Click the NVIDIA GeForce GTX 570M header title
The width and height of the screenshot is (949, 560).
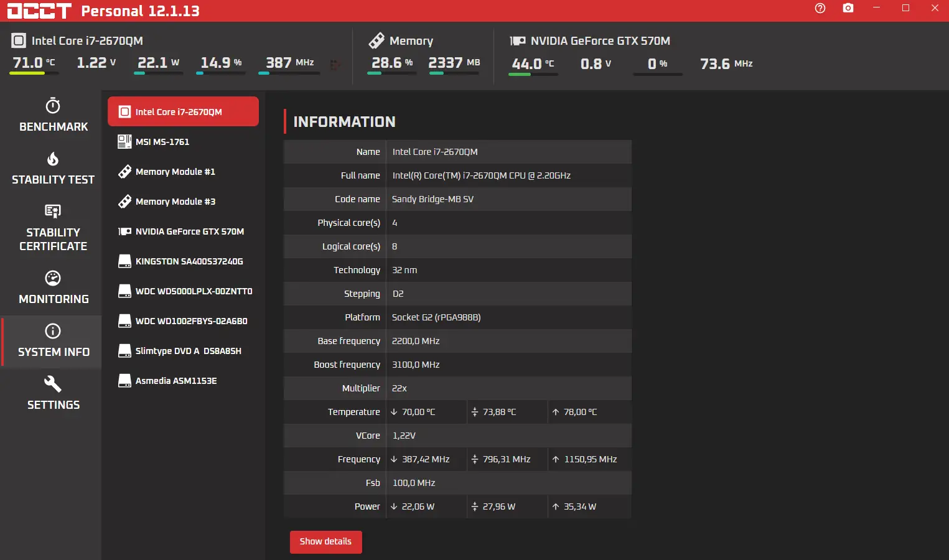[x=601, y=41]
